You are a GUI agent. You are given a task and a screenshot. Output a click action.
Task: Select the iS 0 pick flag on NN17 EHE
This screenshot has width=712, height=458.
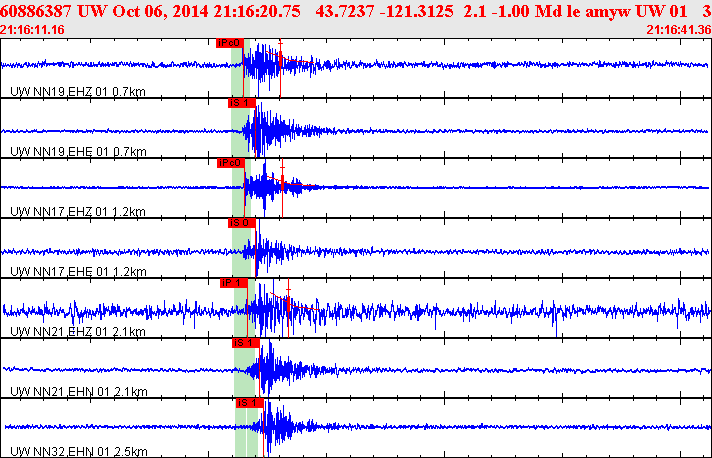click(x=242, y=223)
